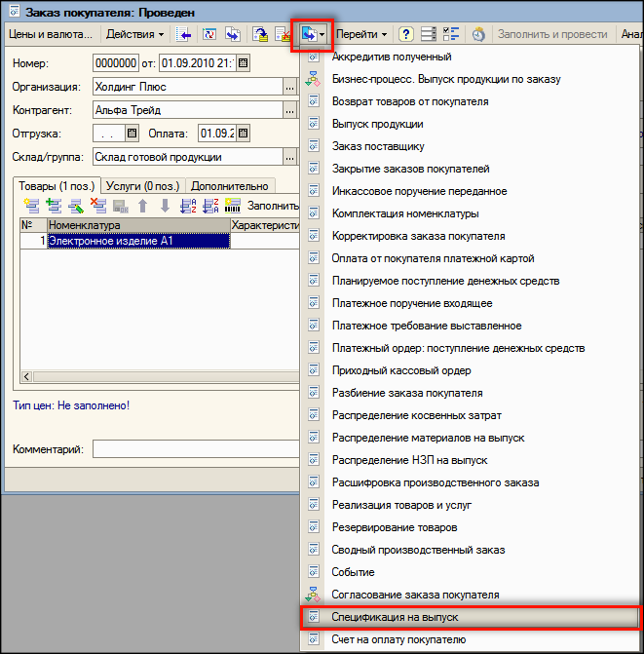
Task: Choose 'Реализация товаров и услуг' from menu
Action: [x=471, y=505]
